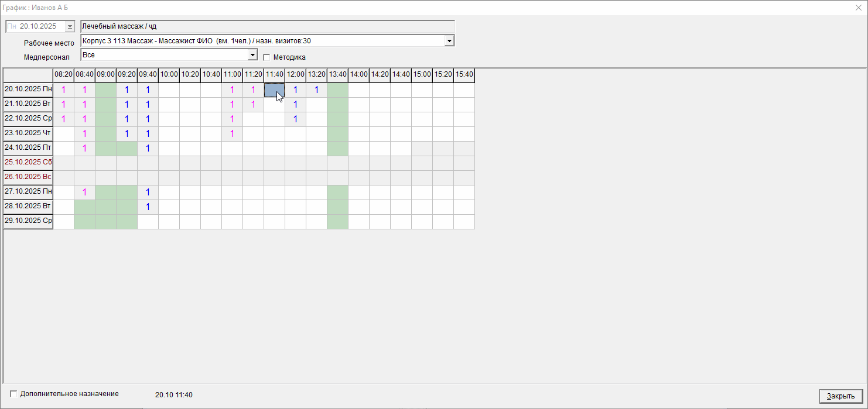
Task: Select the 09:40 slot on 28.10.2025 Вт
Action: pyautogui.click(x=148, y=207)
